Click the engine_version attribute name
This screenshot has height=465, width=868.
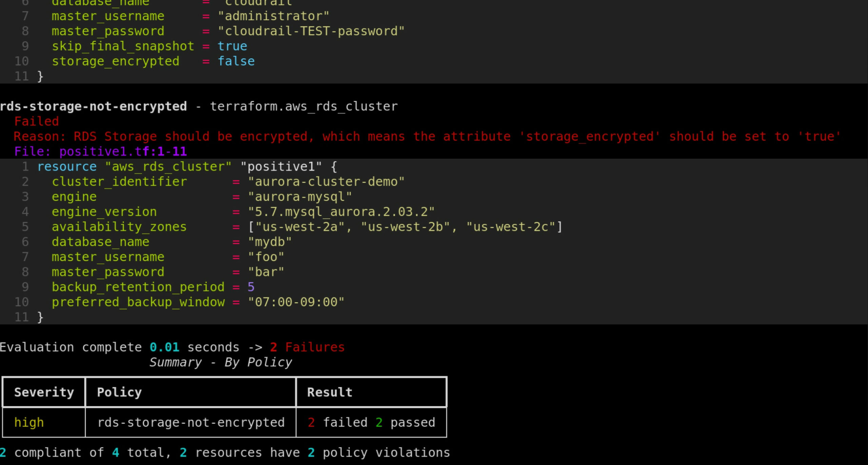(104, 212)
